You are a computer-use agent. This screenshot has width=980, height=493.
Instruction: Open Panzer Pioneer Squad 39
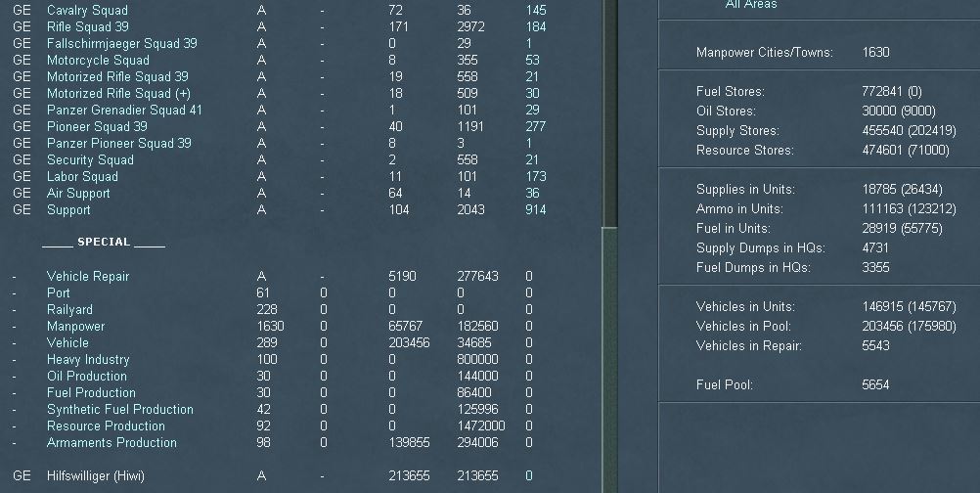118,143
